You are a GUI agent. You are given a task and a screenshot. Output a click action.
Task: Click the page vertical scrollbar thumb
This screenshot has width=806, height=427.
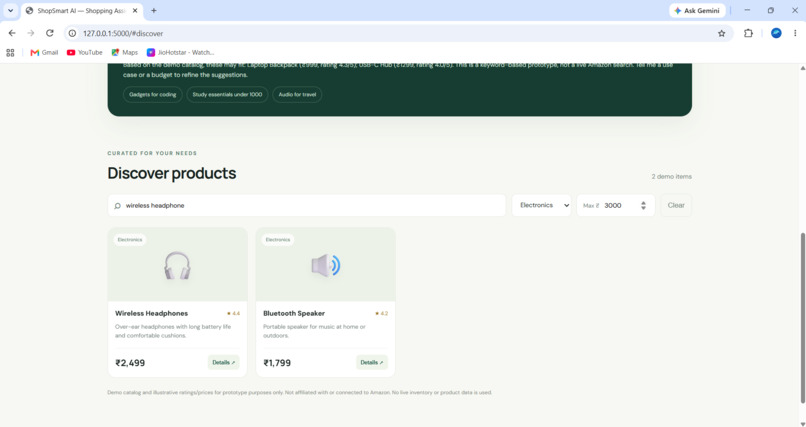[802, 318]
